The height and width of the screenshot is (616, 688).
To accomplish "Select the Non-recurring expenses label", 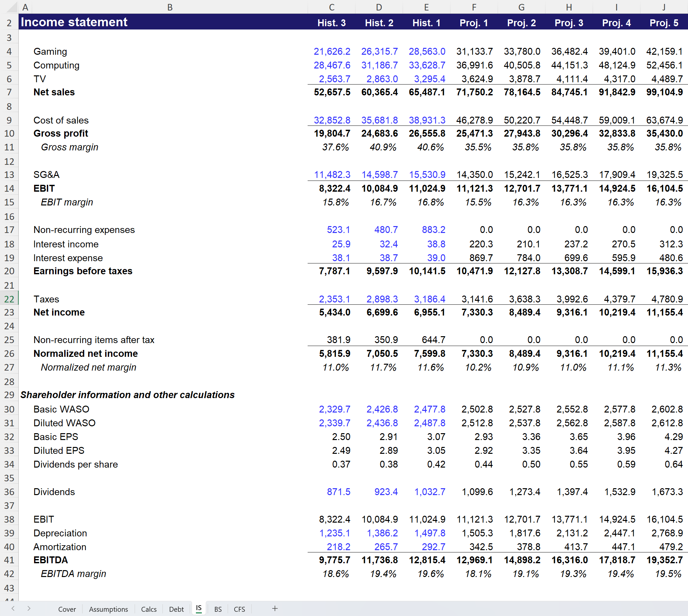I will (84, 230).
